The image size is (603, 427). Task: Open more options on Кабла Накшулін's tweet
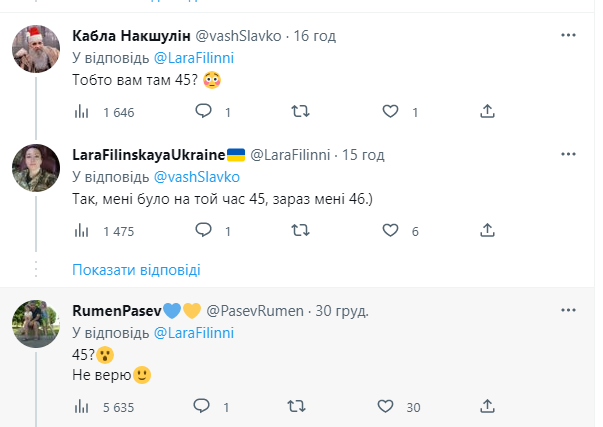click(x=568, y=35)
